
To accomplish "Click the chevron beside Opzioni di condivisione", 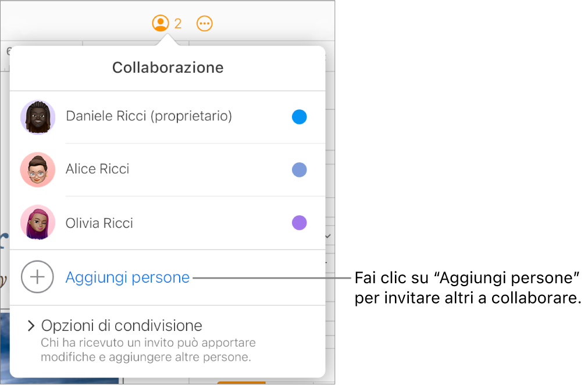I will point(30,326).
